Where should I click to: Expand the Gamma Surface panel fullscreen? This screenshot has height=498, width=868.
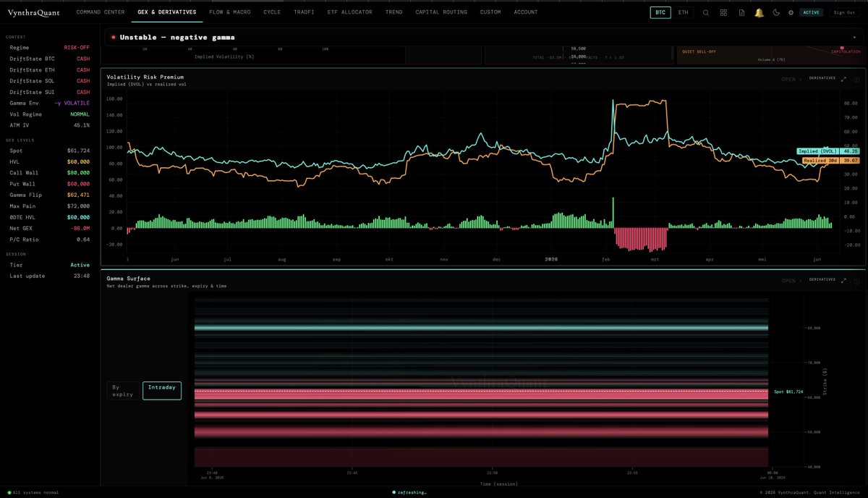844,280
